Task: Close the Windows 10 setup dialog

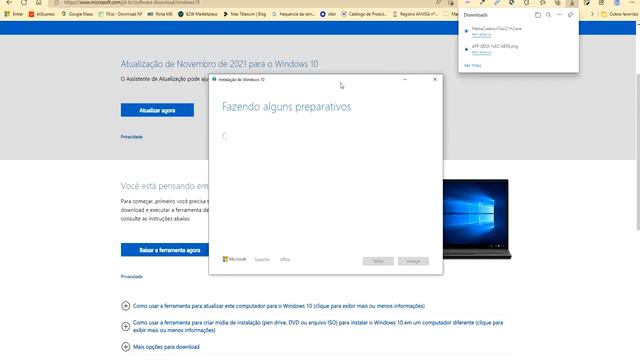Action: [435, 80]
